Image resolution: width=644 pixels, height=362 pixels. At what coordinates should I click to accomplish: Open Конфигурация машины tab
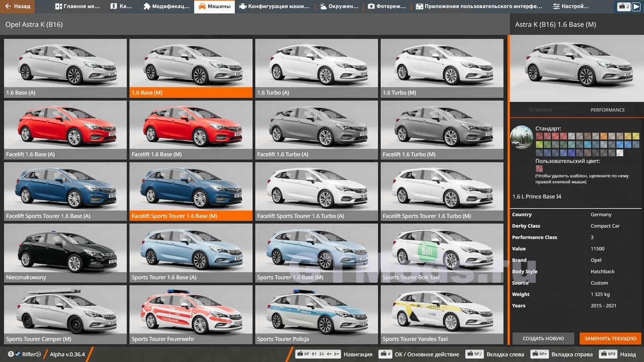pos(274,7)
